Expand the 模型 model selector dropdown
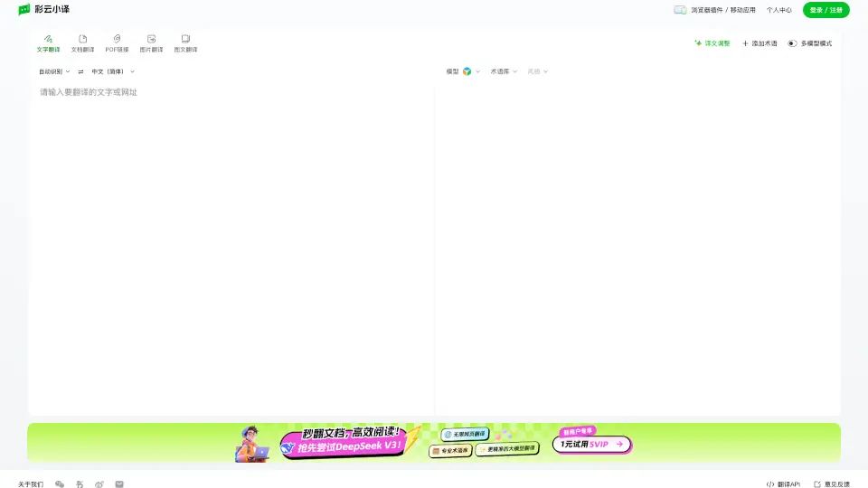This screenshot has width=868, height=488. point(464,71)
